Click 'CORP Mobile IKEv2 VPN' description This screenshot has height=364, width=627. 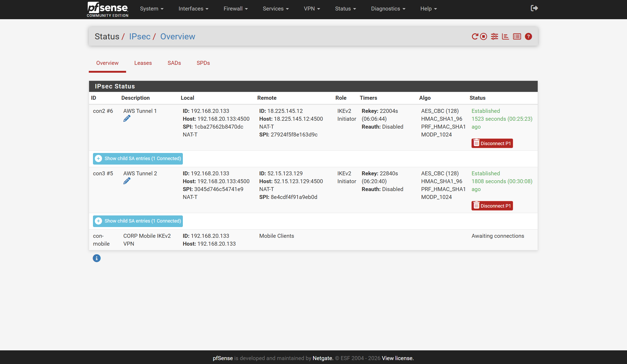(x=147, y=240)
